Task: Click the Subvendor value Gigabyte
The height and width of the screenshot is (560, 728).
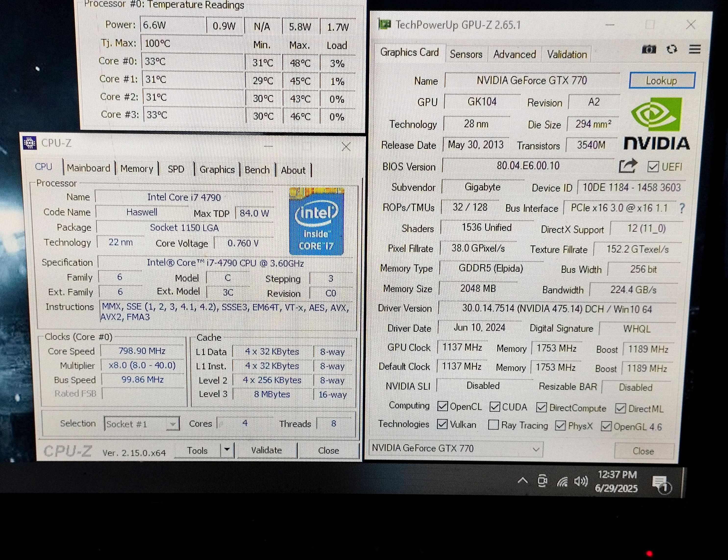Action: tap(482, 187)
